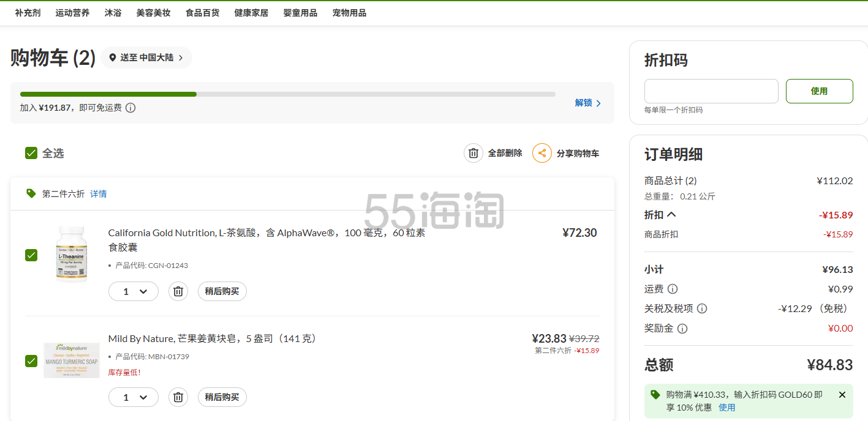Click the location pin icon

click(x=113, y=58)
